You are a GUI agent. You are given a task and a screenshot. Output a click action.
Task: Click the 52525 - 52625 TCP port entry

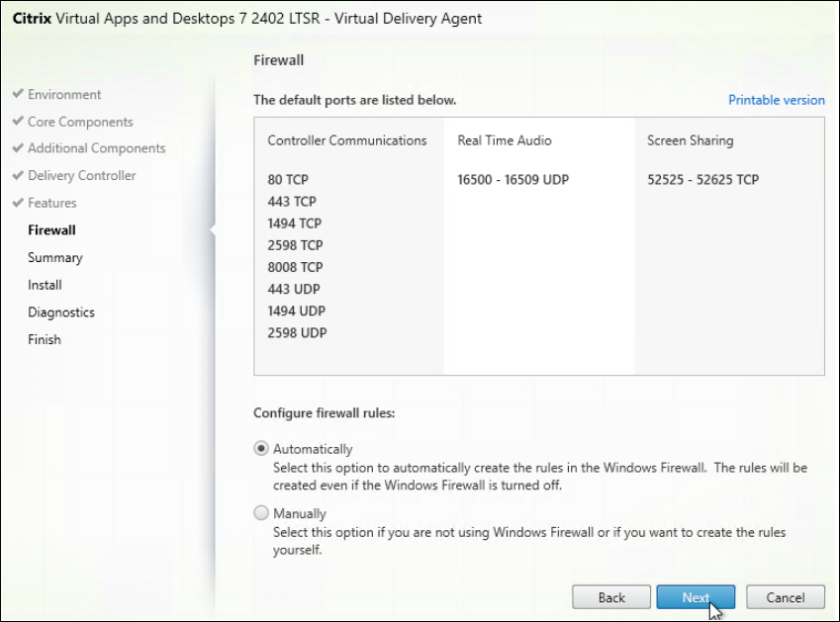click(703, 180)
